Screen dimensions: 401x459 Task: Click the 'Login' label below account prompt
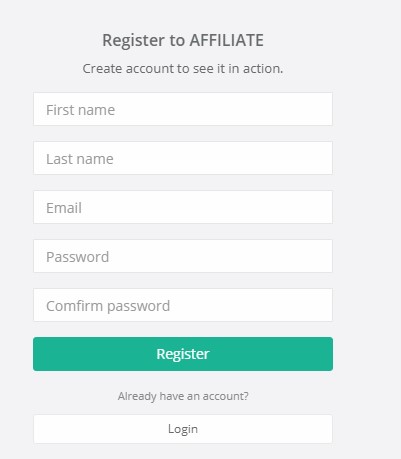pos(183,429)
